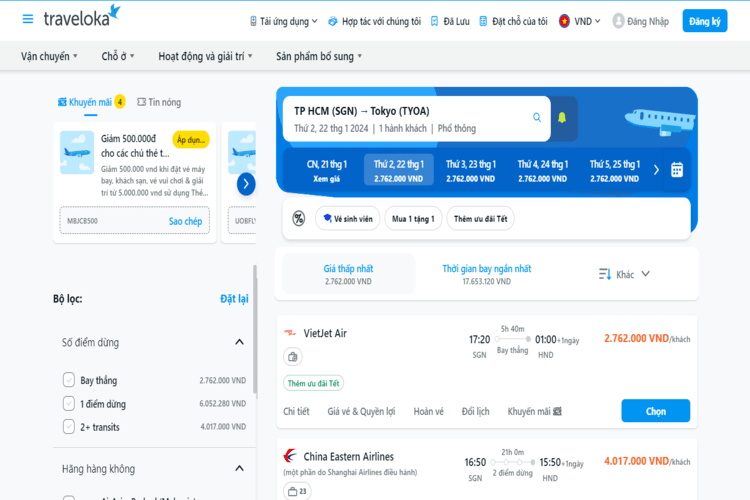Viewport: 750px width, 500px height.
Task: Open the hamburger menu icon
Action: 28,19
